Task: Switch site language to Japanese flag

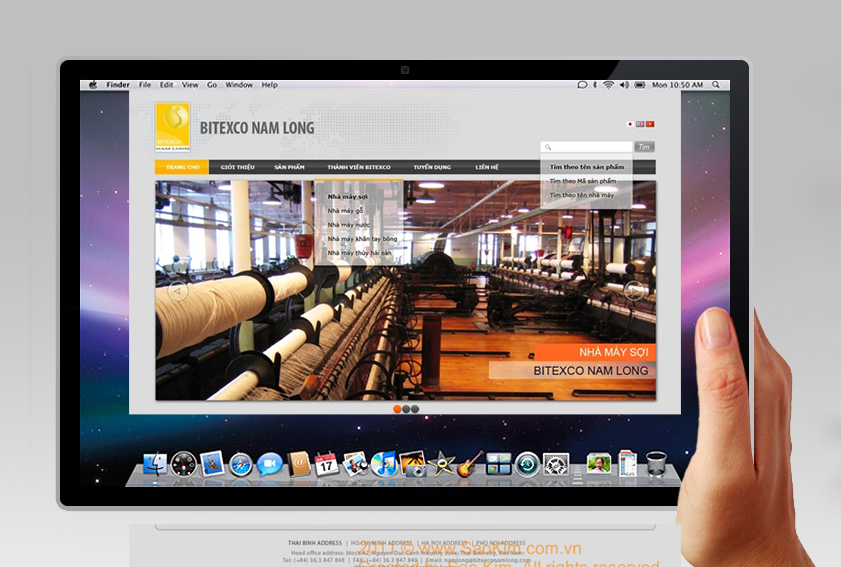Action: point(630,124)
